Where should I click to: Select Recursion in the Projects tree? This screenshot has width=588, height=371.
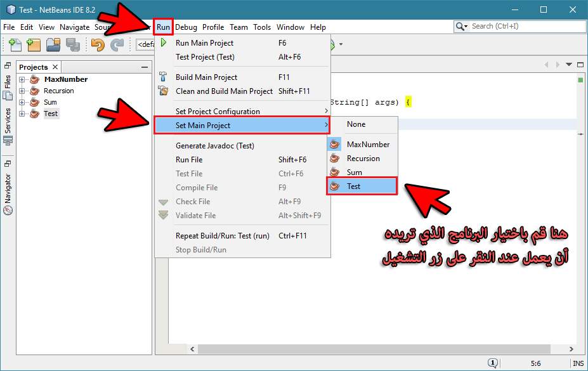pyautogui.click(x=58, y=91)
